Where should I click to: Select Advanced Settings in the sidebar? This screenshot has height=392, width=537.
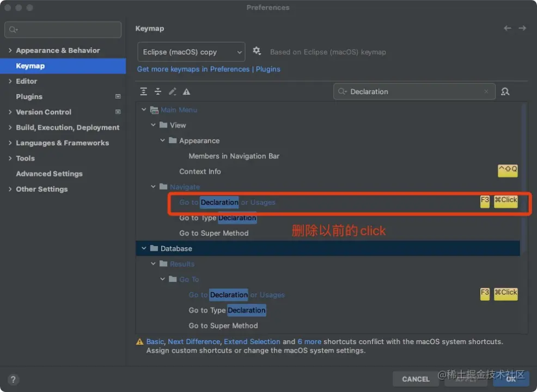coord(63,174)
